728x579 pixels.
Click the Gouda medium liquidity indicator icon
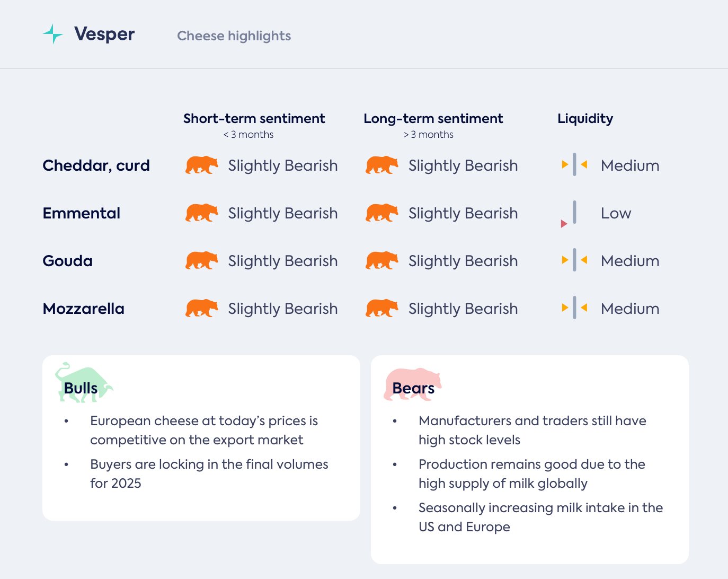(574, 260)
